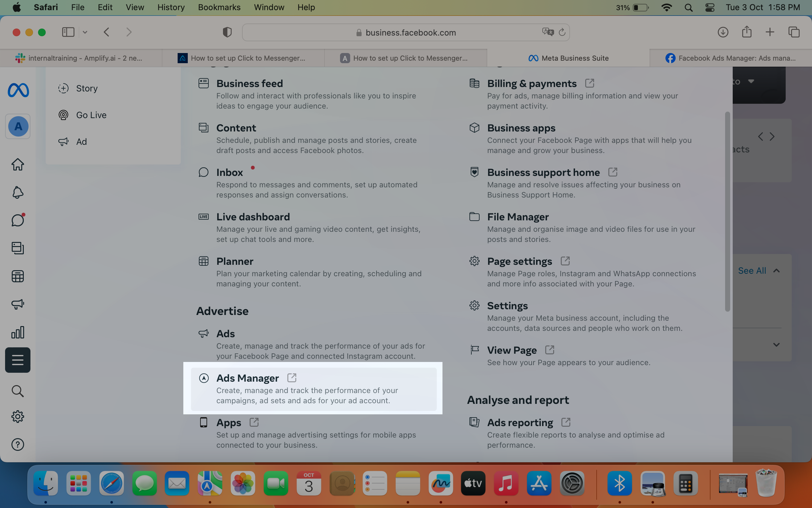Open Safari tab group dropdown arrow

85,32
